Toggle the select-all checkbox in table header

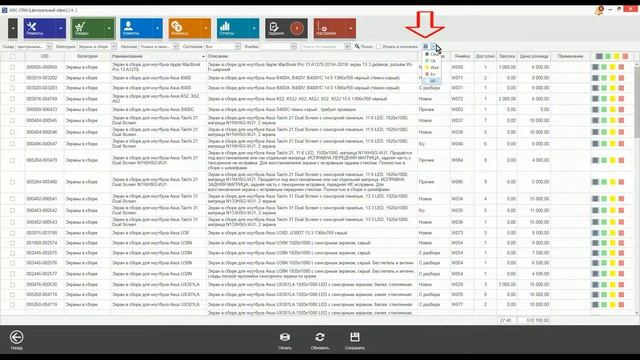(x=13, y=56)
